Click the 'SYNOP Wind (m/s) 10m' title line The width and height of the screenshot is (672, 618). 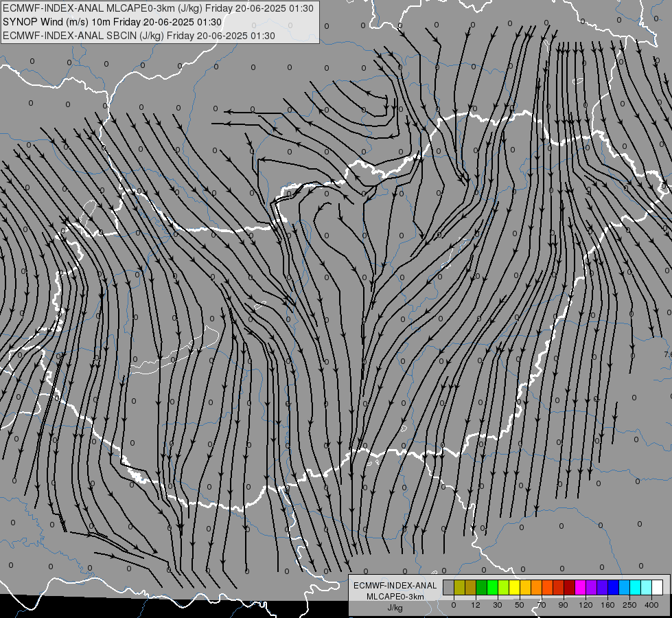tap(112, 22)
